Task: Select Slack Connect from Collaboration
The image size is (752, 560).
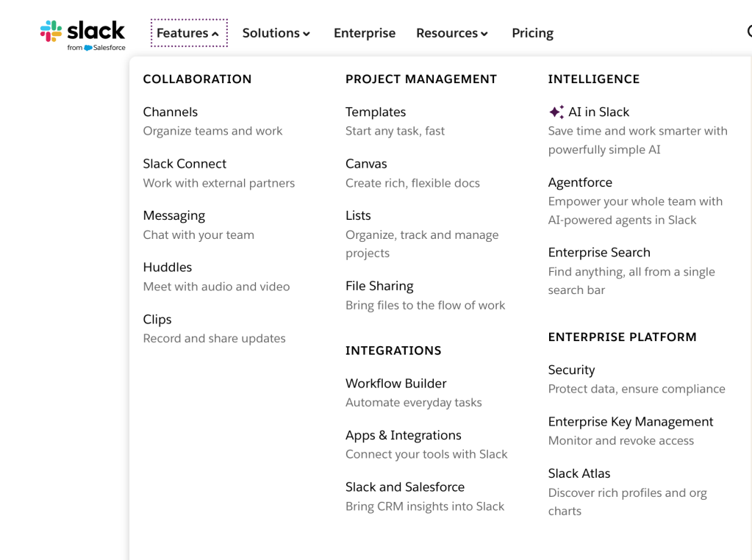Action: (185, 164)
